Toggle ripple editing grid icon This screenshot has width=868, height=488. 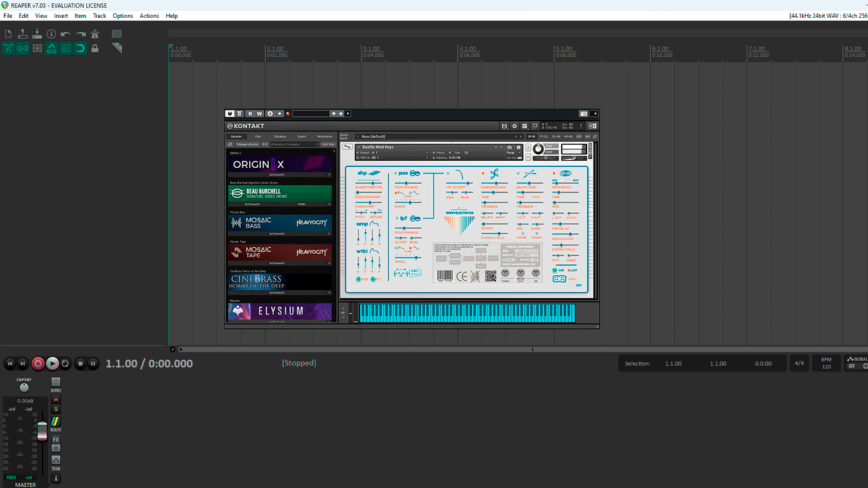pos(37,48)
